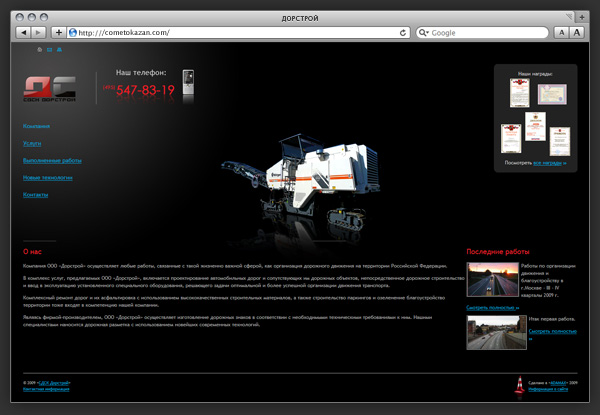Click the 'все награды' link
This screenshot has height=415, width=600.
click(x=548, y=161)
